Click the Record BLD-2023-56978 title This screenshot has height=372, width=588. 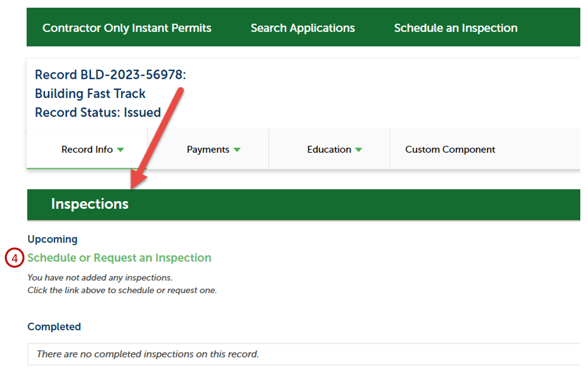(110, 75)
